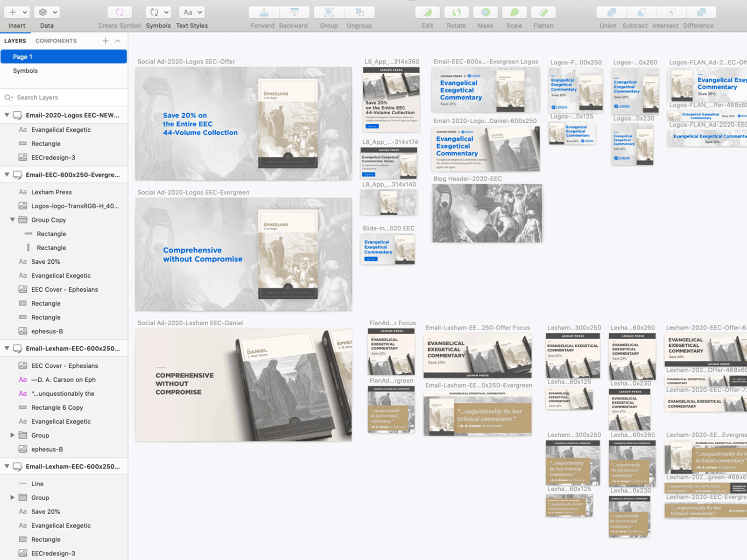Switch to the COMPONENTS tab
Screen dimensions: 747x560
coord(56,41)
